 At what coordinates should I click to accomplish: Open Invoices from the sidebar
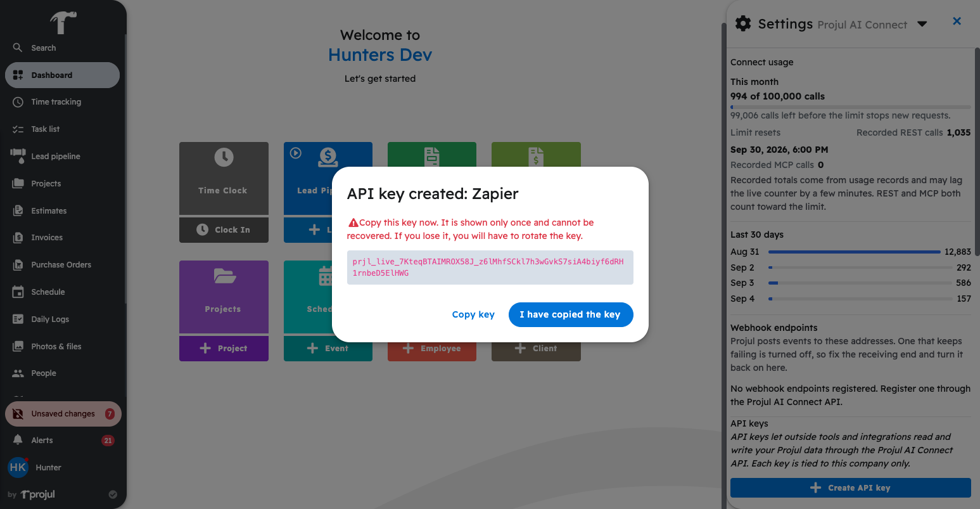[x=62, y=238]
